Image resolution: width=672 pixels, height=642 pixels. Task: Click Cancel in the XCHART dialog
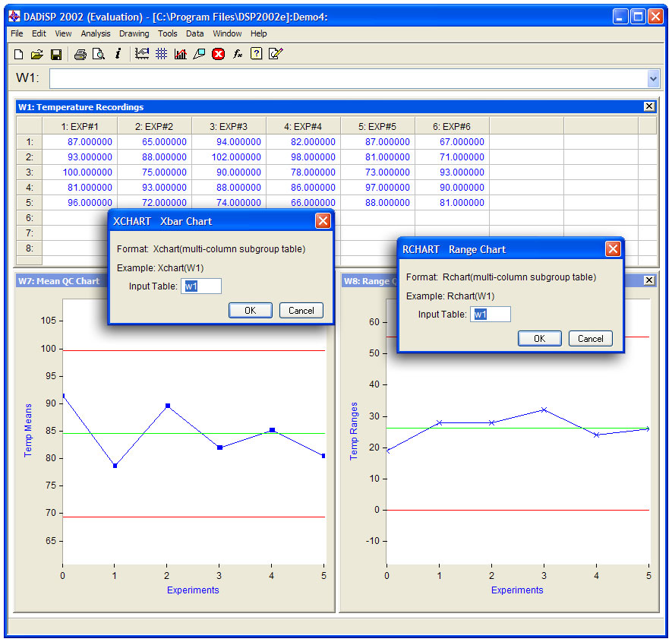point(301,311)
